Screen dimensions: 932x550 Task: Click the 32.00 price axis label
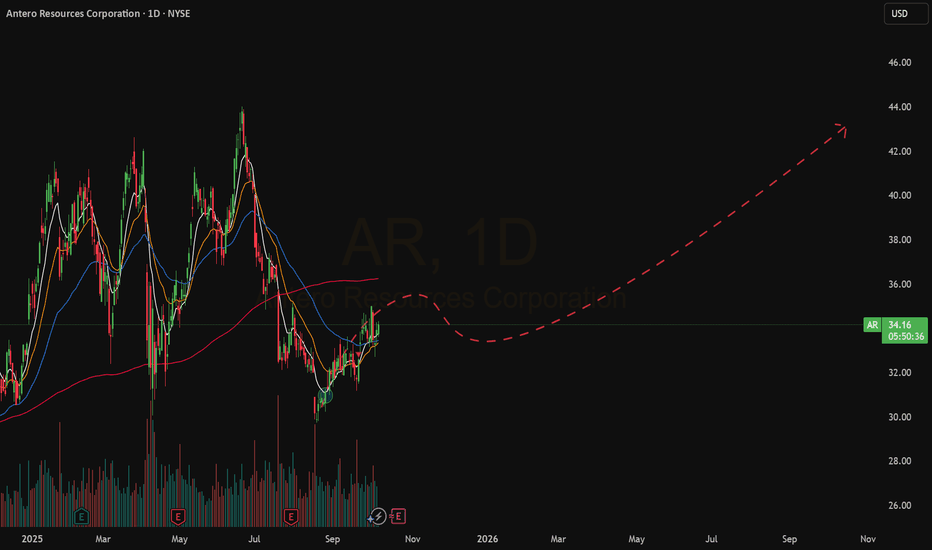point(899,373)
